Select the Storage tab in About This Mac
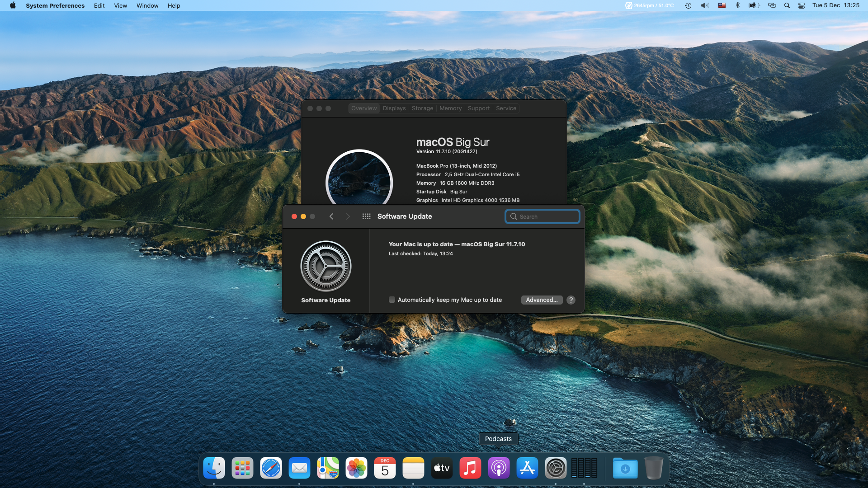Viewport: 868px width, 488px height. (422, 108)
